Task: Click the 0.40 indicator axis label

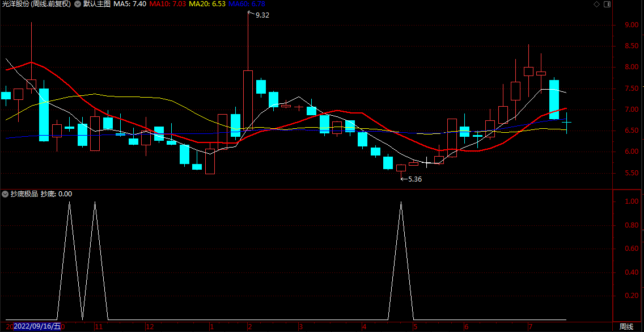Action: point(632,272)
